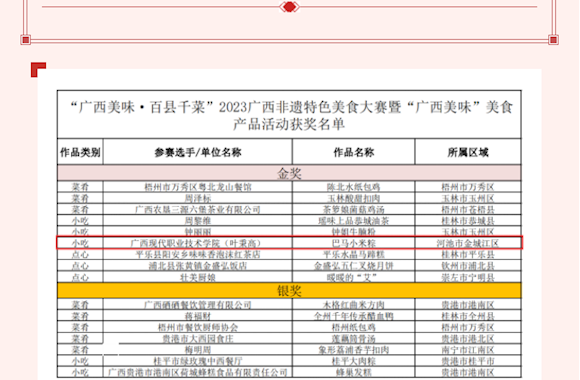Select the '作品名称' column header
580x380 pixels.
[x=354, y=152]
